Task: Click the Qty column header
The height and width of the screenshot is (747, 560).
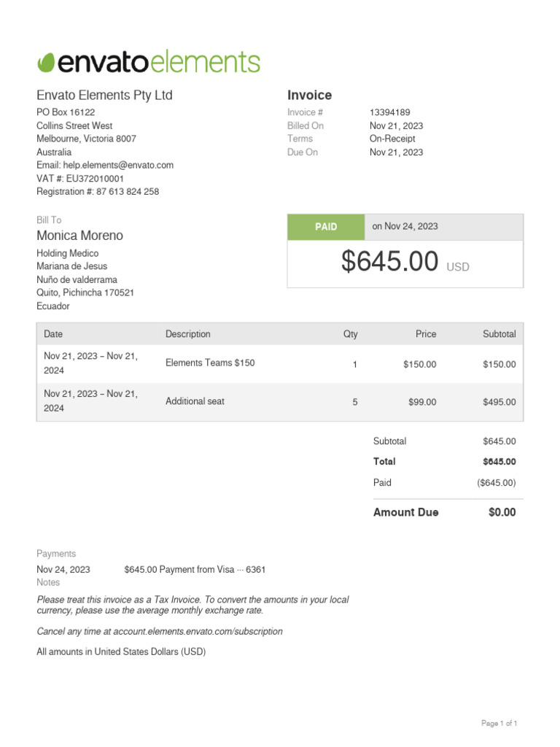Action: click(351, 334)
